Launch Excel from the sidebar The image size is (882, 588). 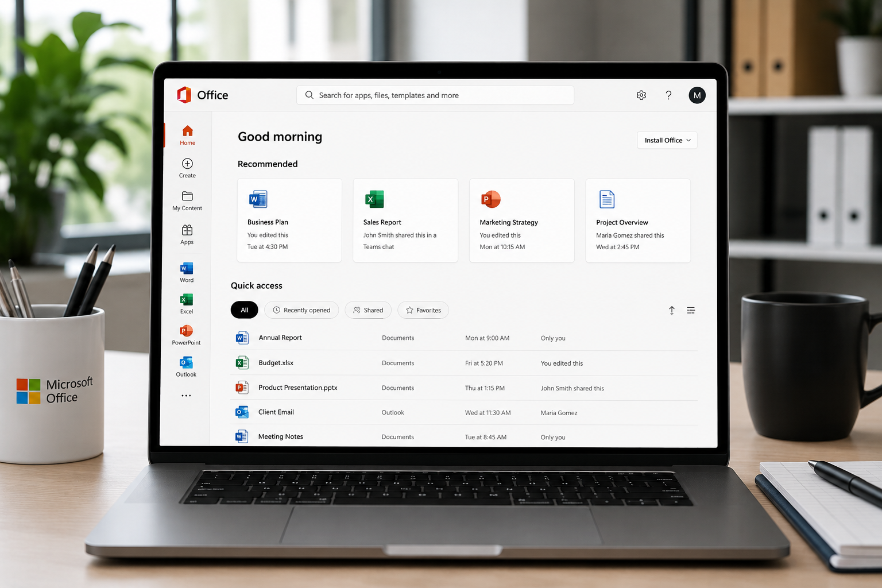point(187,304)
